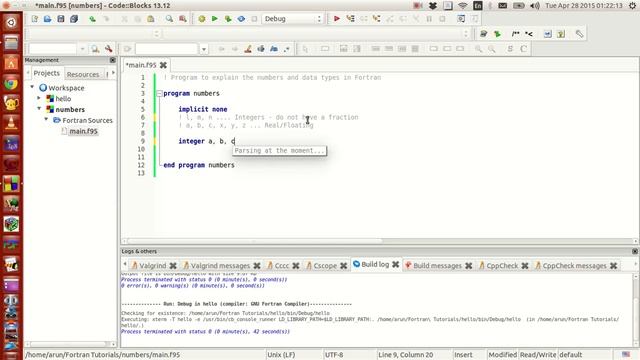Open the Debug build target dropdown
The height and width of the screenshot is (360, 640).
[292, 19]
